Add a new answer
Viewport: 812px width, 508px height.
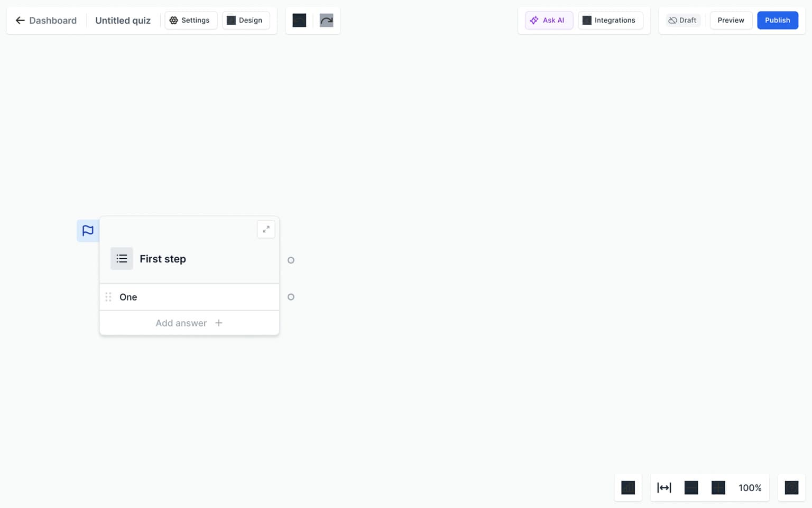click(189, 323)
